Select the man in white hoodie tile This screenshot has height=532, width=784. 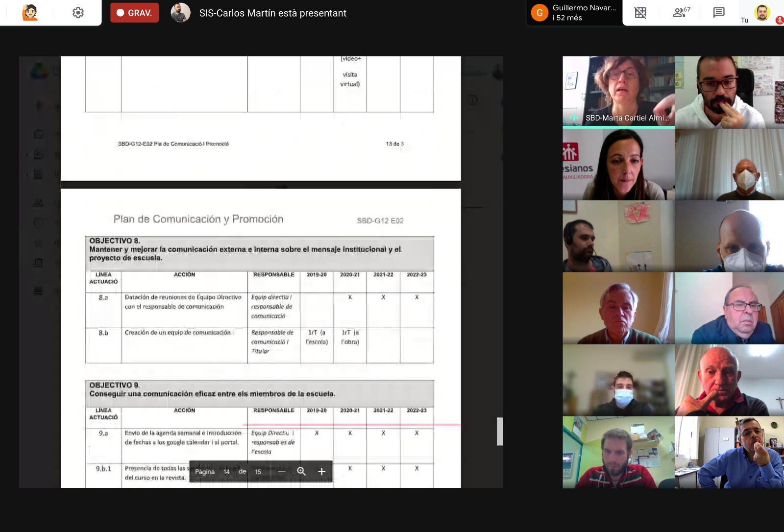[729, 92]
